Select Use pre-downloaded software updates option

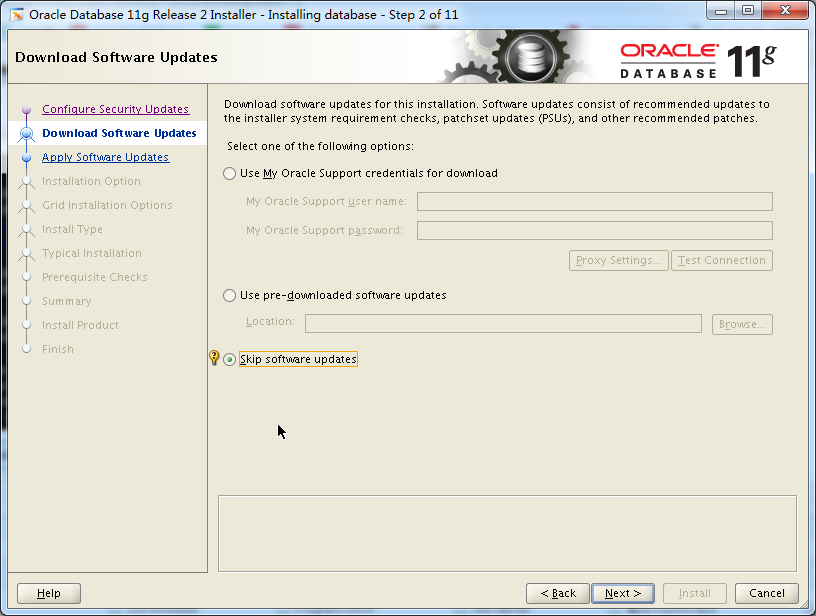point(230,296)
